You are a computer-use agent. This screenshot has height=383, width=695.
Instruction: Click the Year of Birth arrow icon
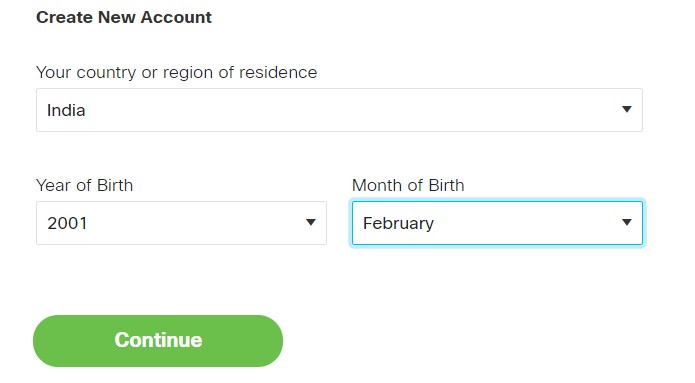(311, 222)
